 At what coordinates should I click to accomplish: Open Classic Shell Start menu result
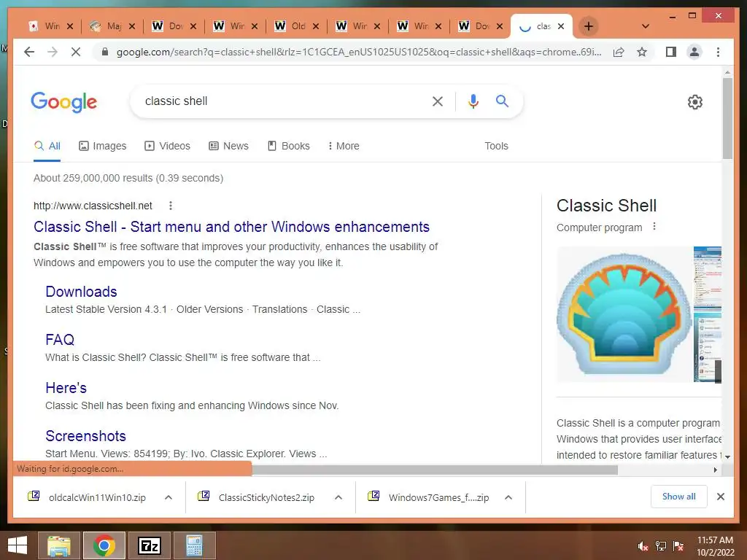[231, 227]
